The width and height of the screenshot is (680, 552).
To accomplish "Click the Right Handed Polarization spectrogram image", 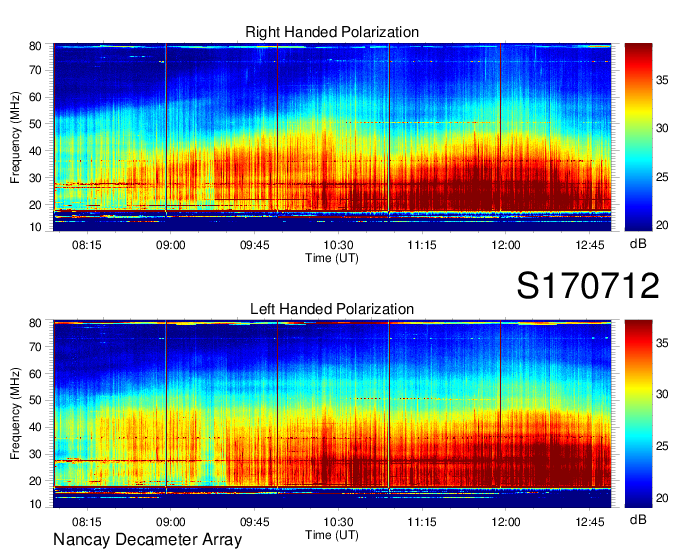I will click(332, 137).
